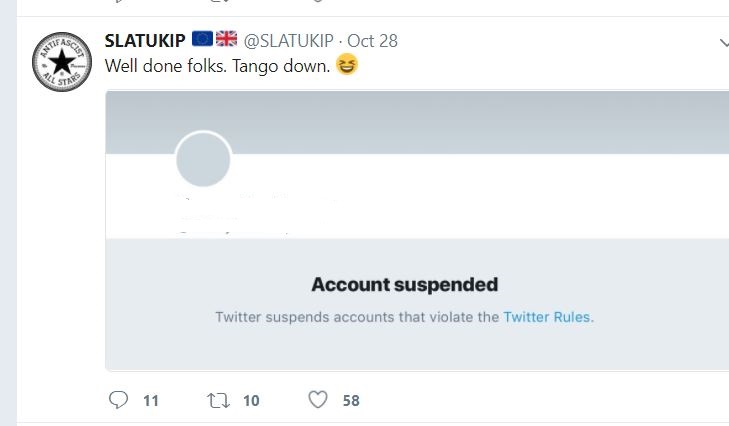The image size is (729, 426).
Task: Click the UK flag emoji beside SLATUKIP
Action: click(226, 39)
